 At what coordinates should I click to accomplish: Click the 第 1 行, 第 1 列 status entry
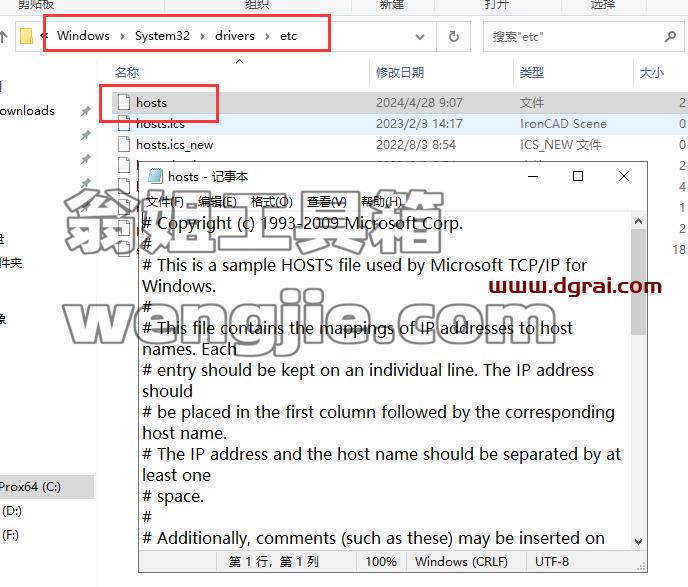click(x=274, y=562)
